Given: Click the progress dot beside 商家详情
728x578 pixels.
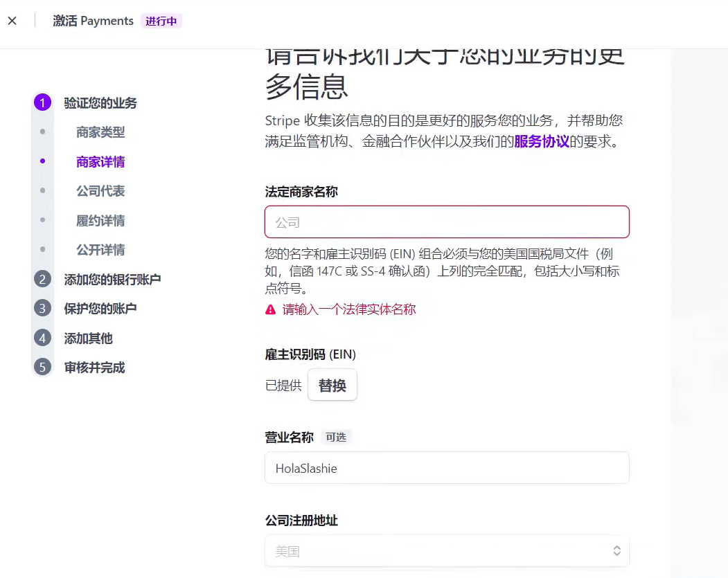Looking at the screenshot, I should coord(42,161).
